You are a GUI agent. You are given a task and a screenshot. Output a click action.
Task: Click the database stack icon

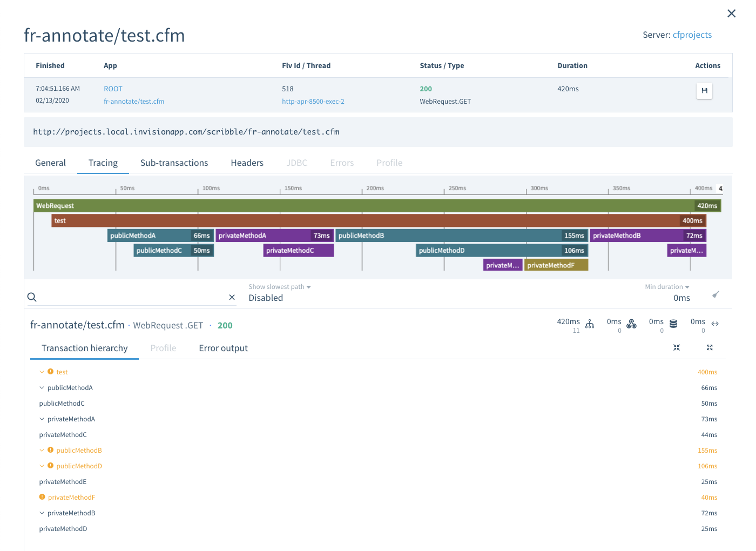coord(673,324)
